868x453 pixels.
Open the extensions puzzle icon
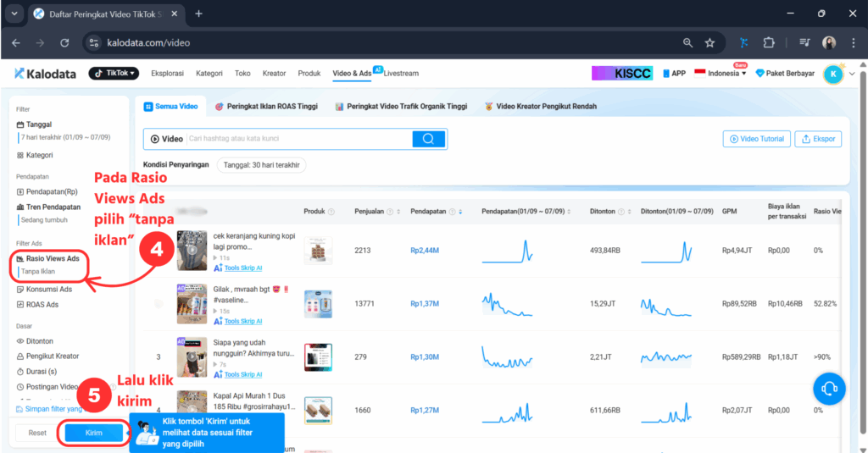pos(769,42)
